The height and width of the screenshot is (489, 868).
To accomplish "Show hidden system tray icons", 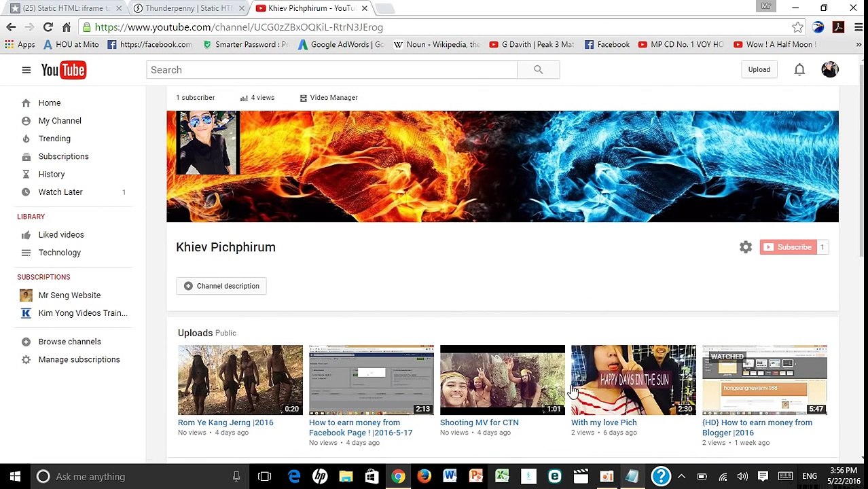I will tap(681, 477).
